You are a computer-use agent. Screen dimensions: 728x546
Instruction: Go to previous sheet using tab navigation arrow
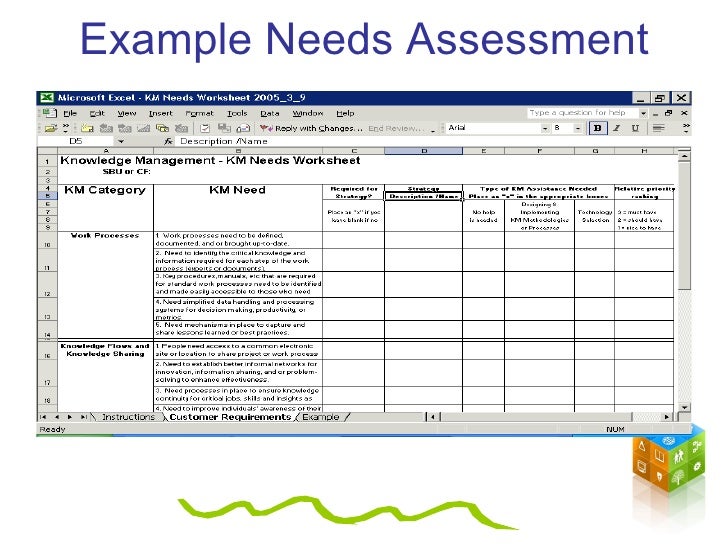57,417
